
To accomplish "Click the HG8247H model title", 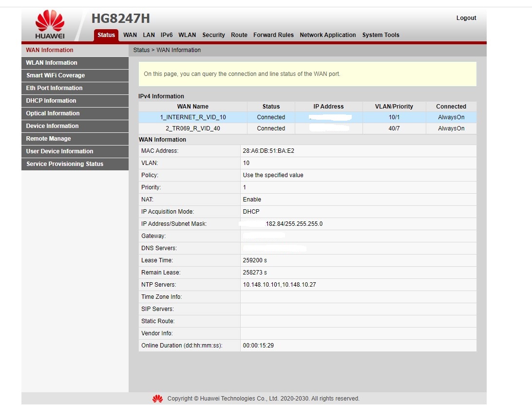I will [120, 18].
